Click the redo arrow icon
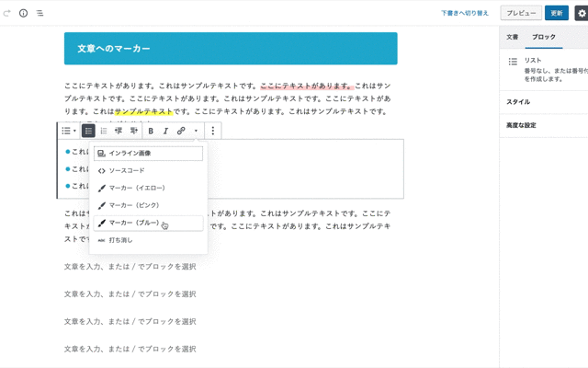Image resolution: width=588 pixels, height=368 pixels. [x=6, y=13]
